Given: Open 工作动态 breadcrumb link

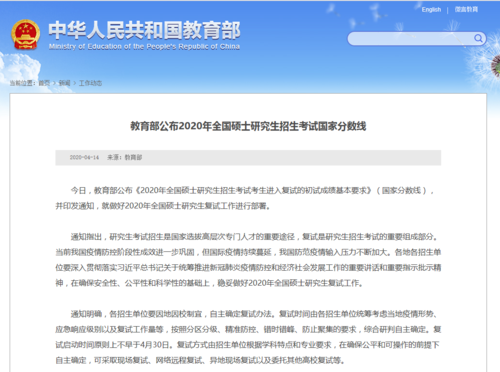Looking at the screenshot, I should 90,83.
